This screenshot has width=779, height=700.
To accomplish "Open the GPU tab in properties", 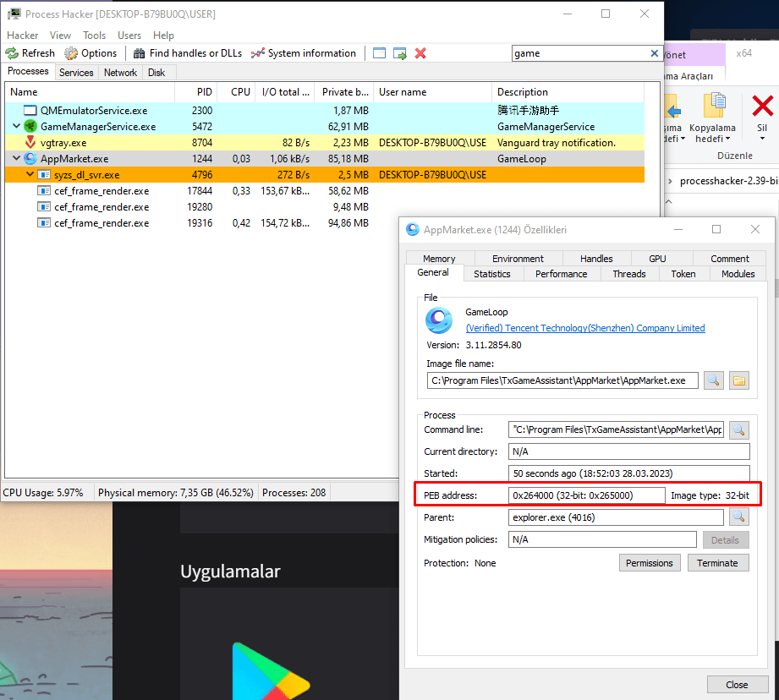I will pos(657,259).
